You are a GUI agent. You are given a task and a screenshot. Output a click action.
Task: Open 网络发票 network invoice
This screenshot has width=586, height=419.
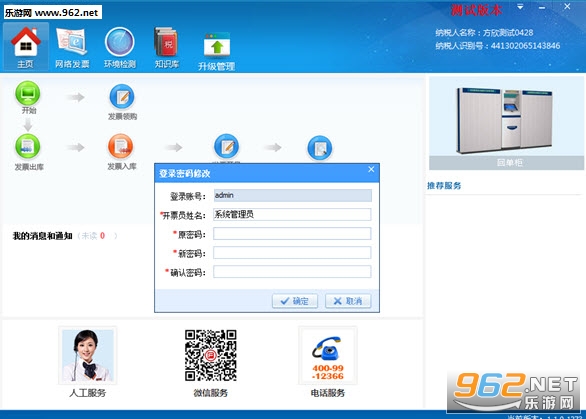(72, 47)
